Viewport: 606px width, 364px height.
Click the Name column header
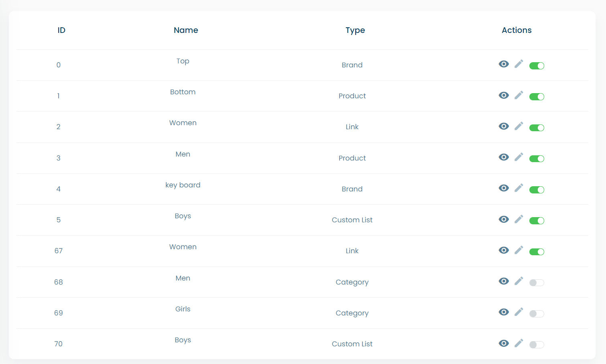click(x=186, y=30)
